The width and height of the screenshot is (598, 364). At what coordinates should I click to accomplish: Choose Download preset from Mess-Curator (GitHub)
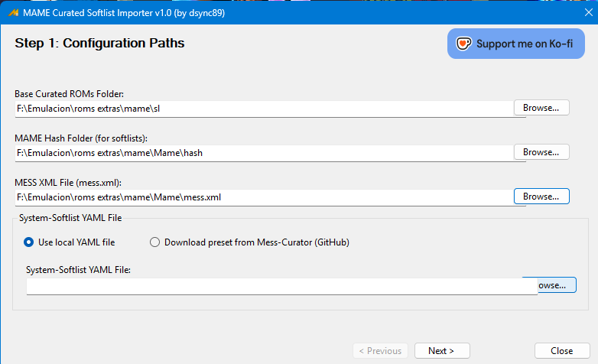(249, 242)
